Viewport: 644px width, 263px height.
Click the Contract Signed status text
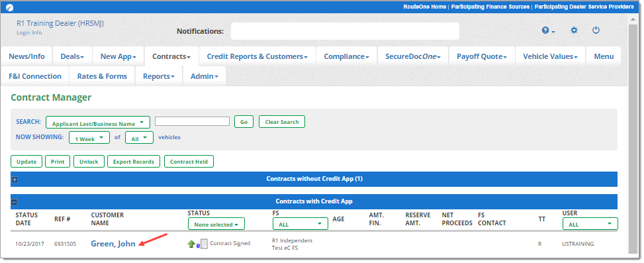click(x=230, y=243)
